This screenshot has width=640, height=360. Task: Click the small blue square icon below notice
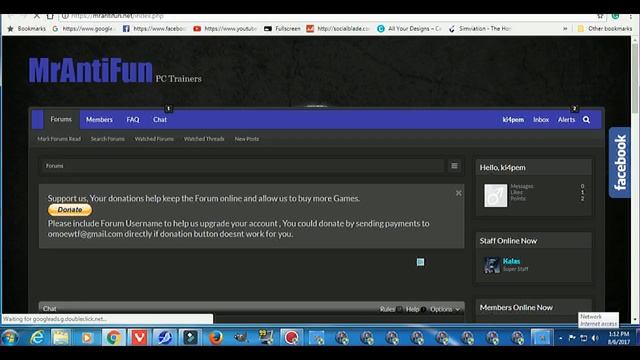420,262
